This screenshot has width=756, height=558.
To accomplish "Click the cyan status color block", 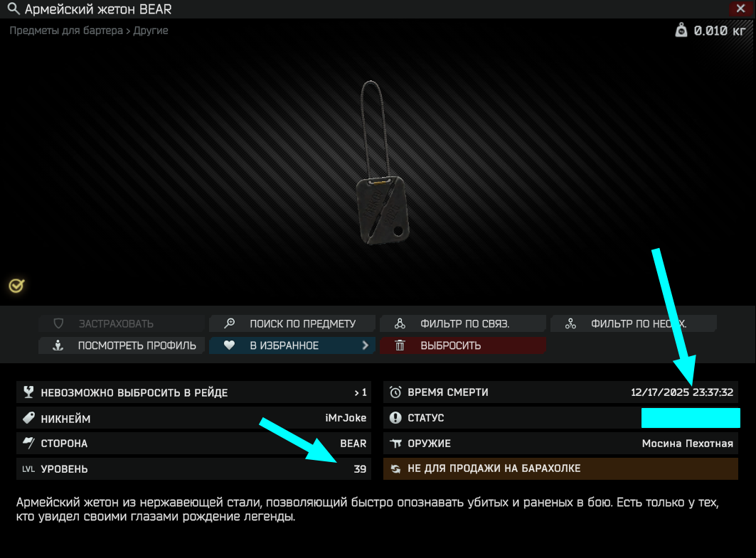I will point(691,418).
